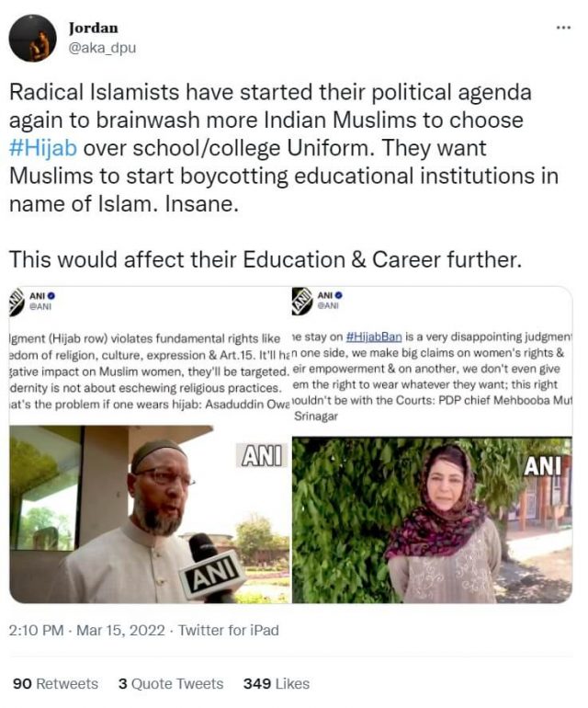Click the Jordan display name
The height and width of the screenshot is (708, 588).
click(94, 28)
